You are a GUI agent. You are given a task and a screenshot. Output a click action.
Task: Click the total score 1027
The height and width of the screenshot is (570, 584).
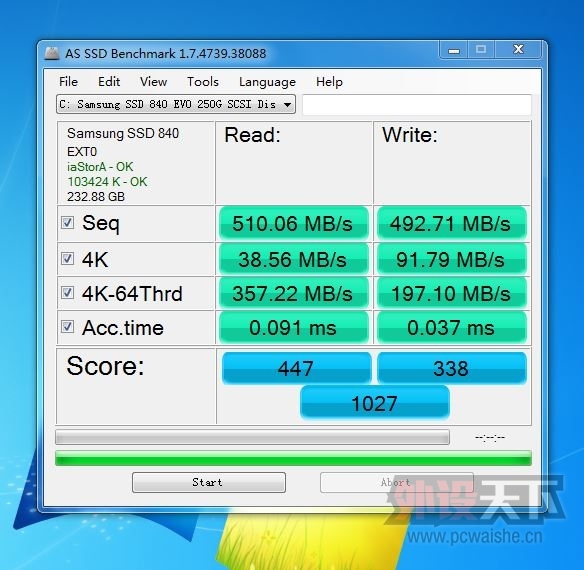[375, 403]
